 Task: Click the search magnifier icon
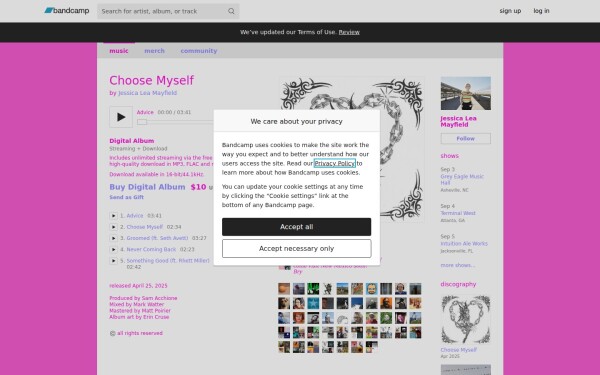[231, 11]
